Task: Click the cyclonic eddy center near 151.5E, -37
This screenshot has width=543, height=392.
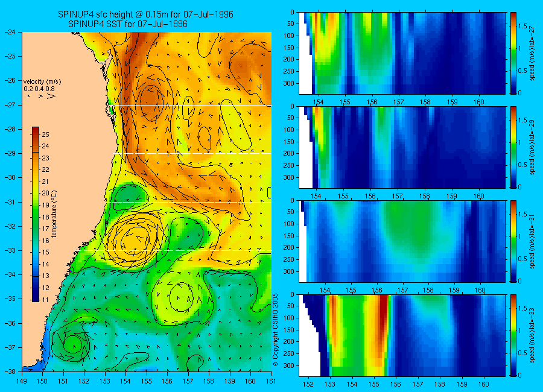Action: pos(73,345)
